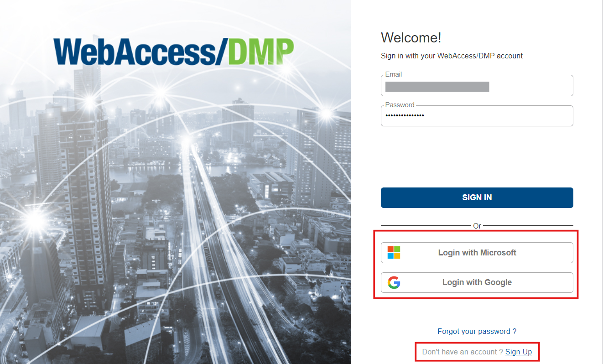Click the greyed-out email value
Image resolution: width=603 pixels, height=364 pixels.
(437, 87)
